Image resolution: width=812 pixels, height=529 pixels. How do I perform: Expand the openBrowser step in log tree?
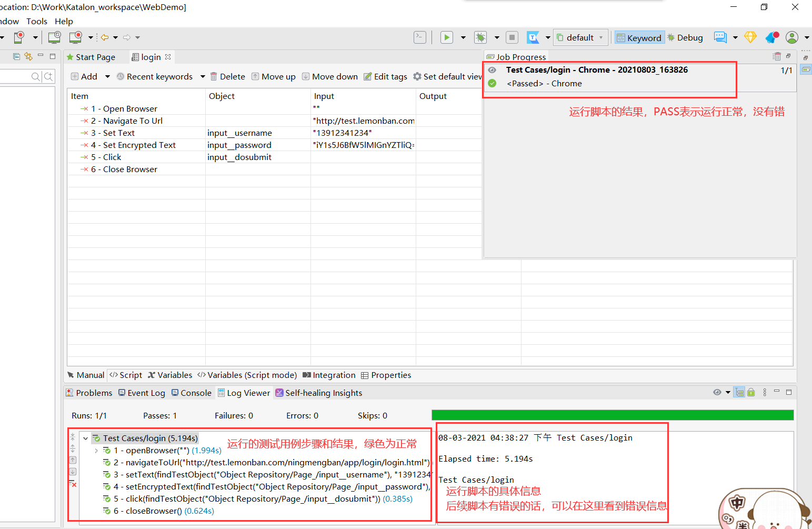coord(96,451)
